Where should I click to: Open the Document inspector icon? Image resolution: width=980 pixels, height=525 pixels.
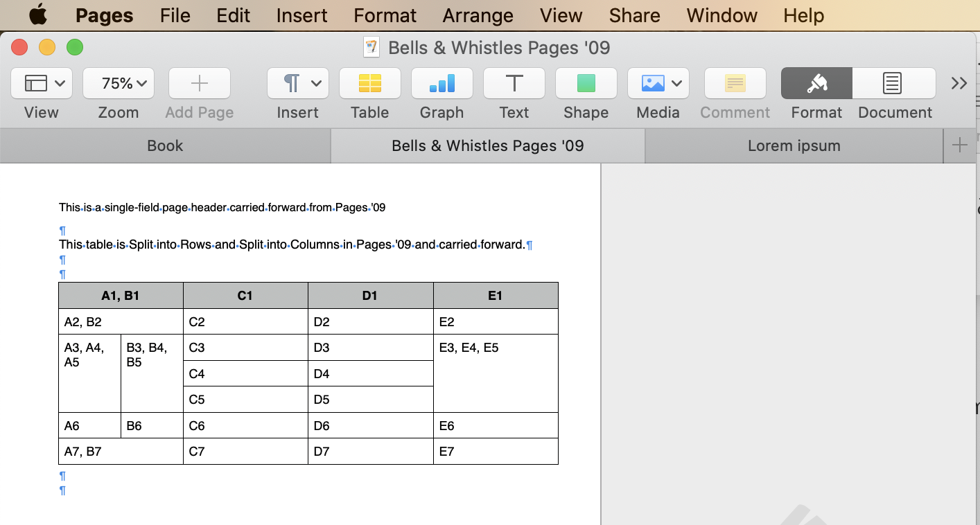[x=894, y=84]
